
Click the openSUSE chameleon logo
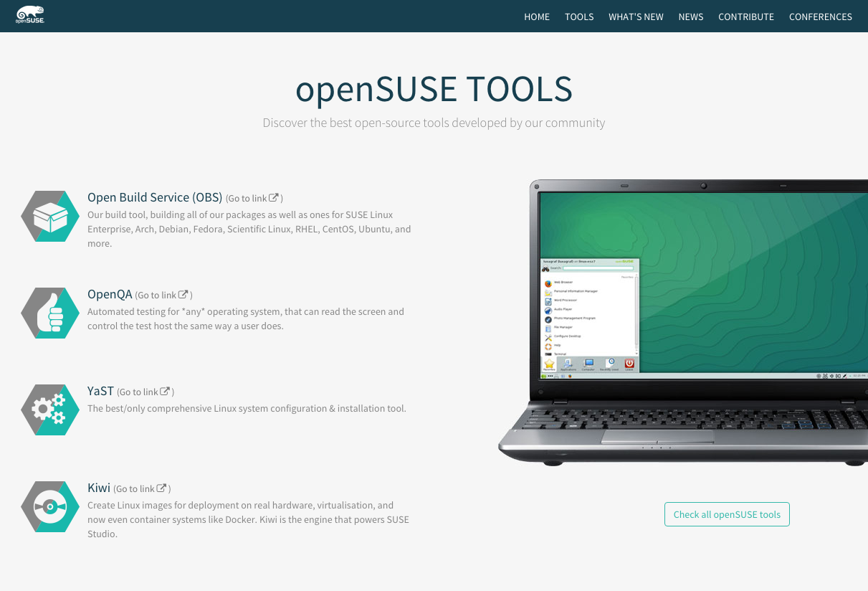pos(30,15)
